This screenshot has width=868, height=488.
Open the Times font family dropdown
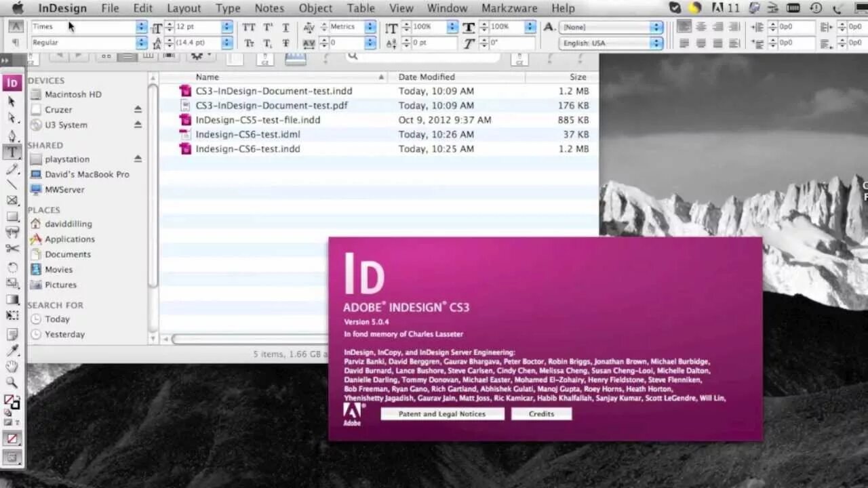(141, 26)
